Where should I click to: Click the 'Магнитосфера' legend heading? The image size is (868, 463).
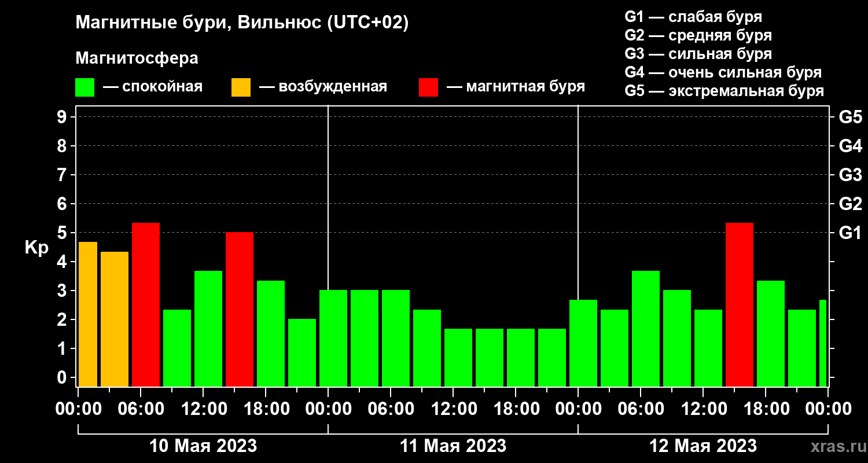click(137, 58)
